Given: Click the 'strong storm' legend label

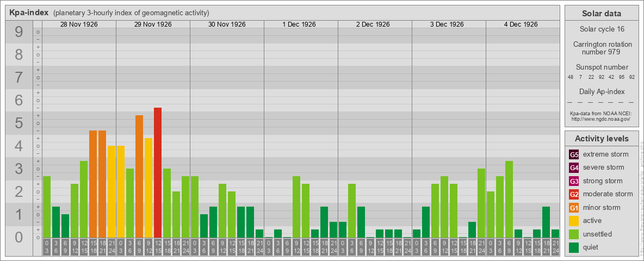Looking at the screenshot, I should (x=603, y=181).
